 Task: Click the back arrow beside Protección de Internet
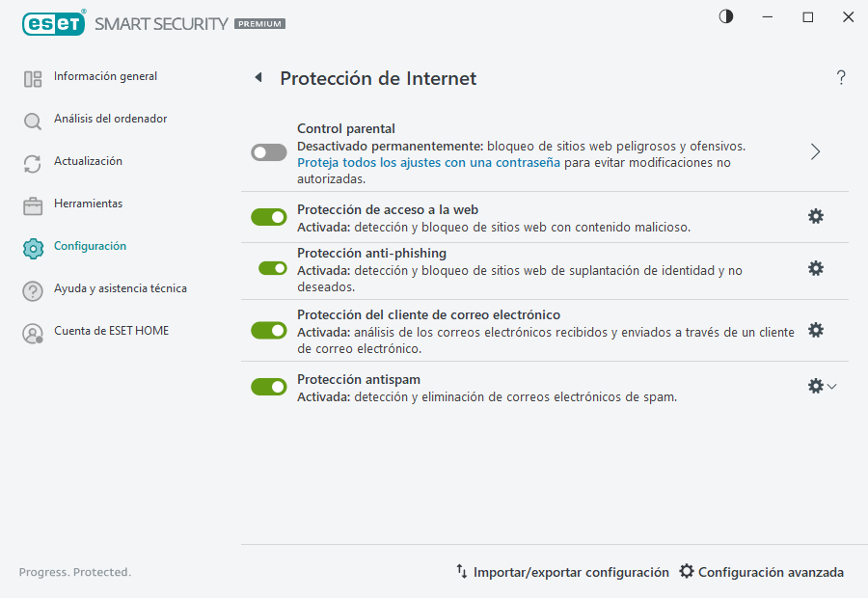[x=258, y=78]
